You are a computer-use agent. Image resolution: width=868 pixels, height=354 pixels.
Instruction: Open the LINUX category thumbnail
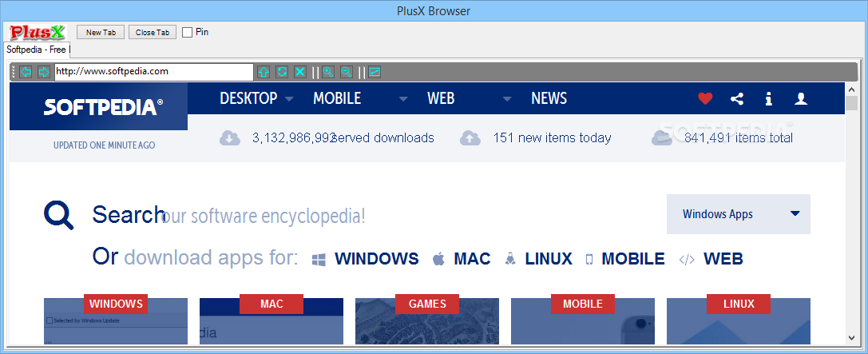[739, 320]
